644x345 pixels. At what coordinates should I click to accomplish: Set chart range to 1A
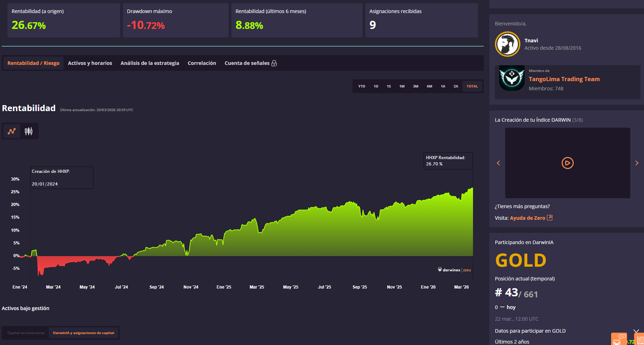[x=443, y=86]
